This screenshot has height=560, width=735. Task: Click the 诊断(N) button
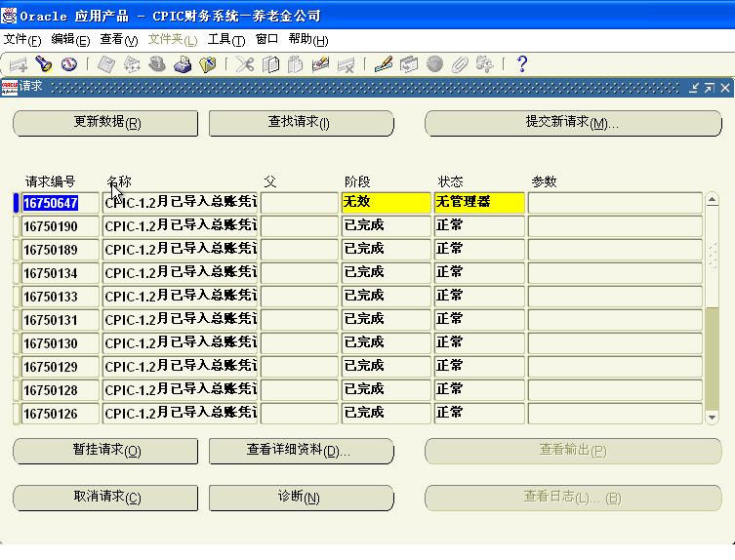301,498
